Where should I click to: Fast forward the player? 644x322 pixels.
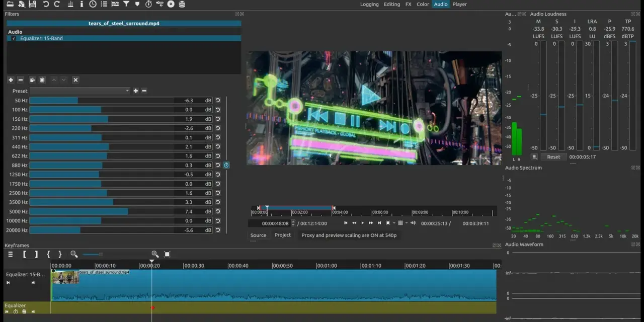[371, 223]
